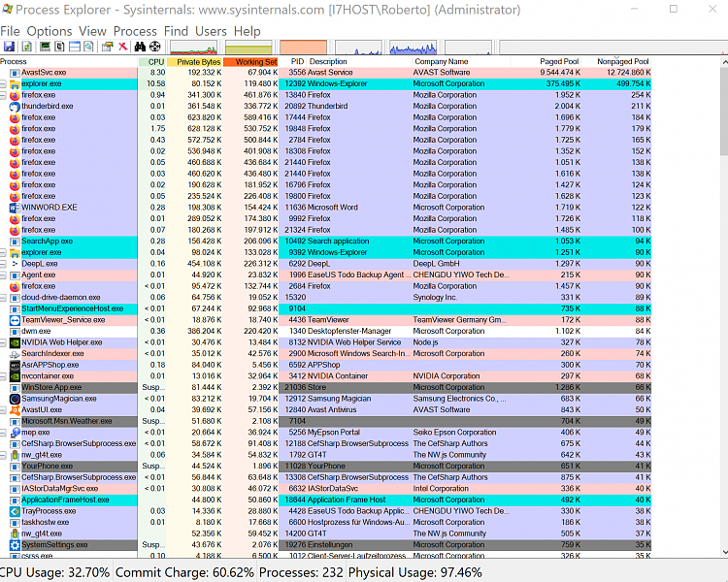Click the orange physical memory graph
This screenshot has height=582, width=728.
[x=303, y=48]
